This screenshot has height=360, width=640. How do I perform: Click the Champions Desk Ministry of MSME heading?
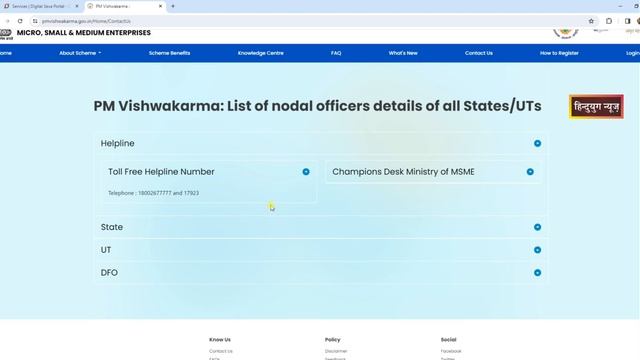(403, 172)
